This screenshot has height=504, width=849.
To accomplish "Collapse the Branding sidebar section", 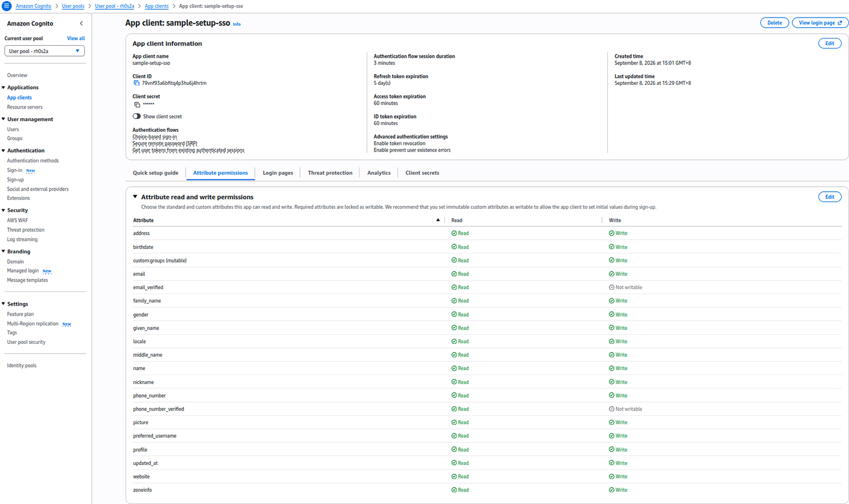I will [3, 251].
